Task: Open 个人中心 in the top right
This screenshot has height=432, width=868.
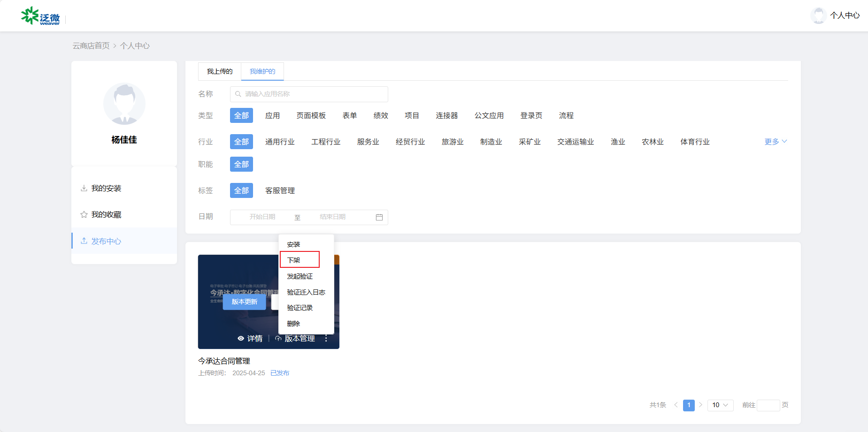Action: point(845,15)
